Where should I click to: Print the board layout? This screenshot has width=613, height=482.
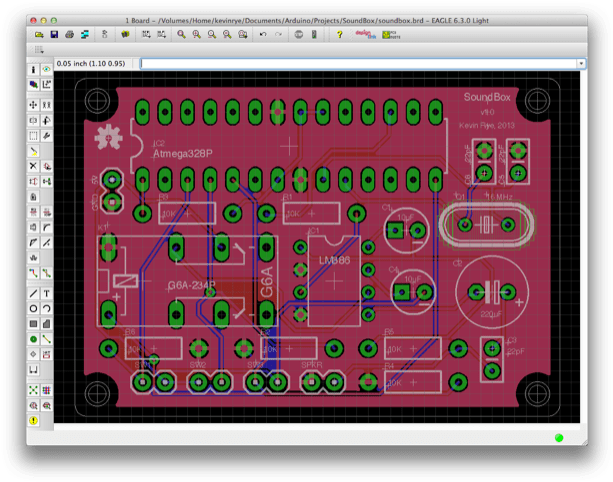click(x=69, y=35)
